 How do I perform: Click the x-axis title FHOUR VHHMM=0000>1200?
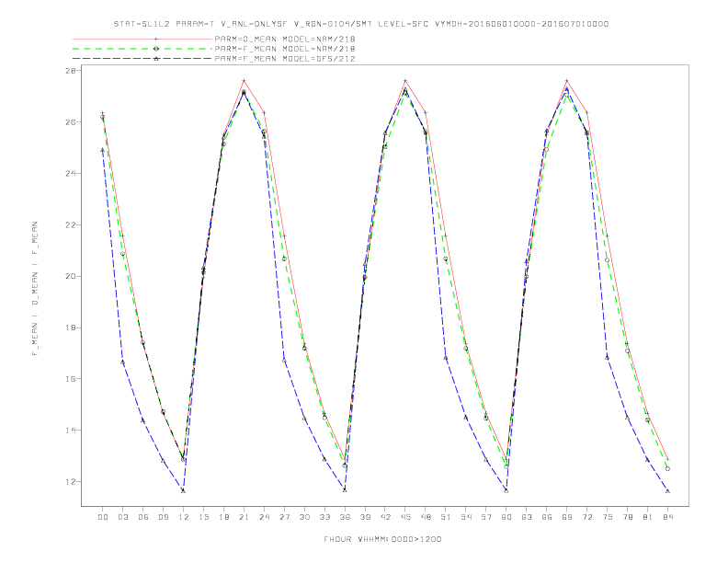pyautogui.click(x=382, y=539)
